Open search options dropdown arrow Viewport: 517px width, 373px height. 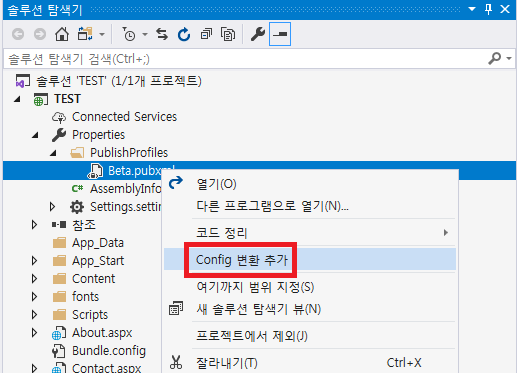[509, 58]
